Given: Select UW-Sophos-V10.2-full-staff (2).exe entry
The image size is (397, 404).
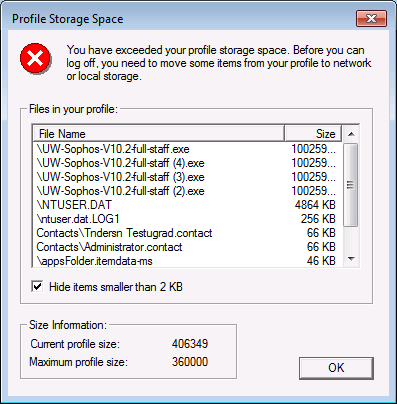Looking at the screenshot, I should point(188,191).
